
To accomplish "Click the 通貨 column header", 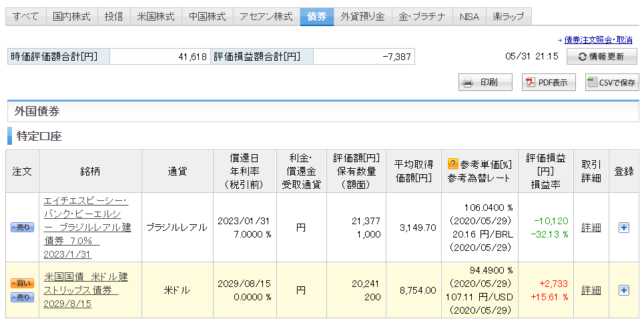I will coord(178,172).
